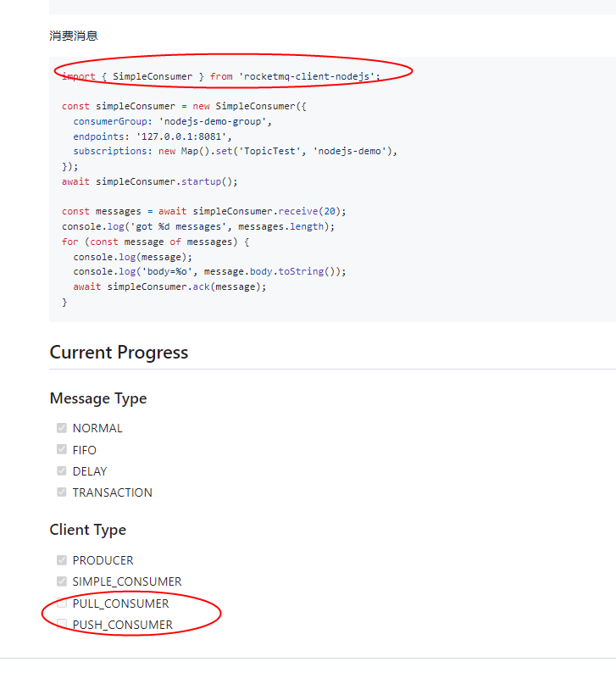The width and height of the screenshot is (616, 673).
Task: Toggle the TRANSACTION message type checkbox
Action: pyautogui.click(x=62, y=492)
